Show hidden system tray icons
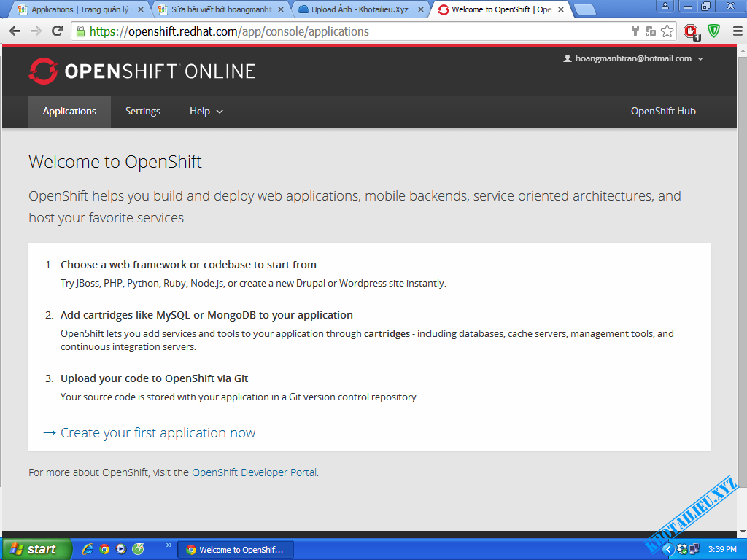 coord(667,549)
